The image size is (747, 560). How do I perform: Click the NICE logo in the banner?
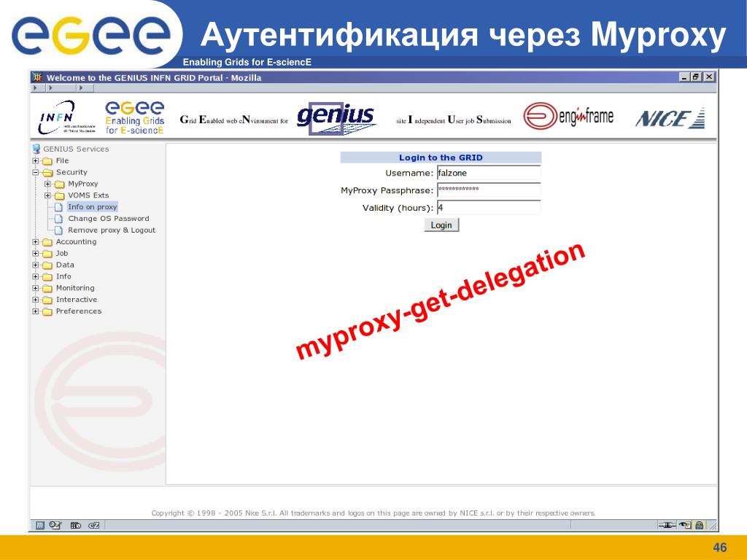coord(670,118)
